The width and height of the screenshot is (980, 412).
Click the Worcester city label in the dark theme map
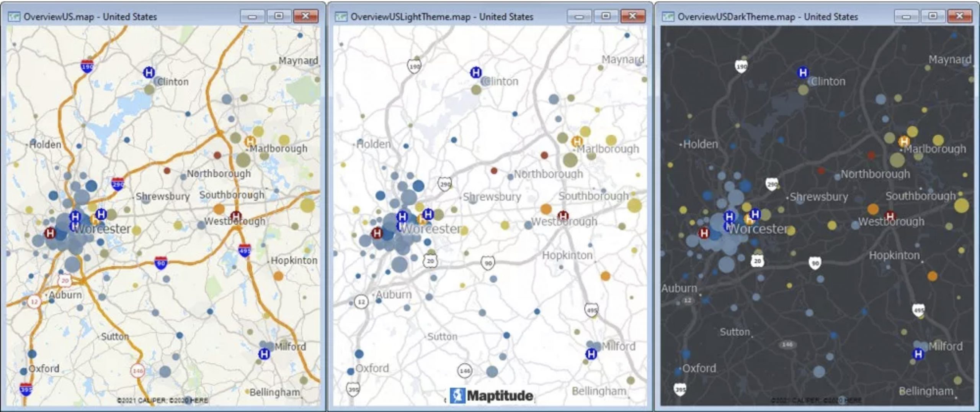758,229
